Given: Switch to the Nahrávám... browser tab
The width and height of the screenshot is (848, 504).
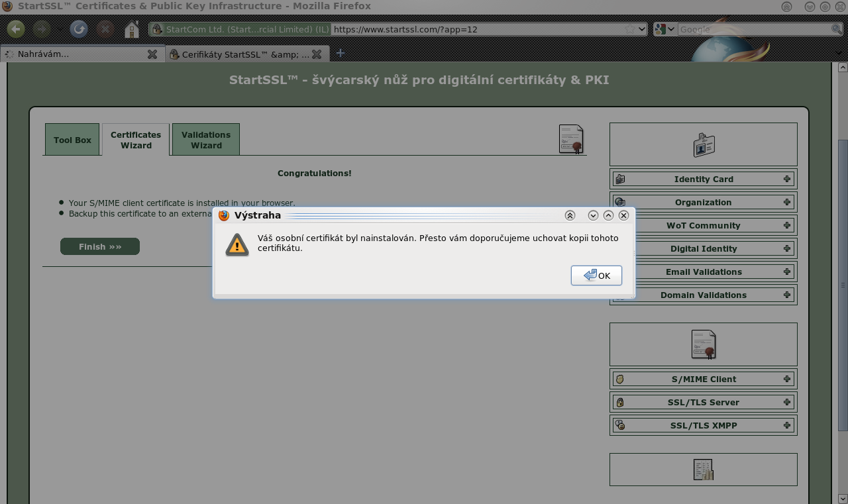Looking at the screenshot, I should point(83,54).
